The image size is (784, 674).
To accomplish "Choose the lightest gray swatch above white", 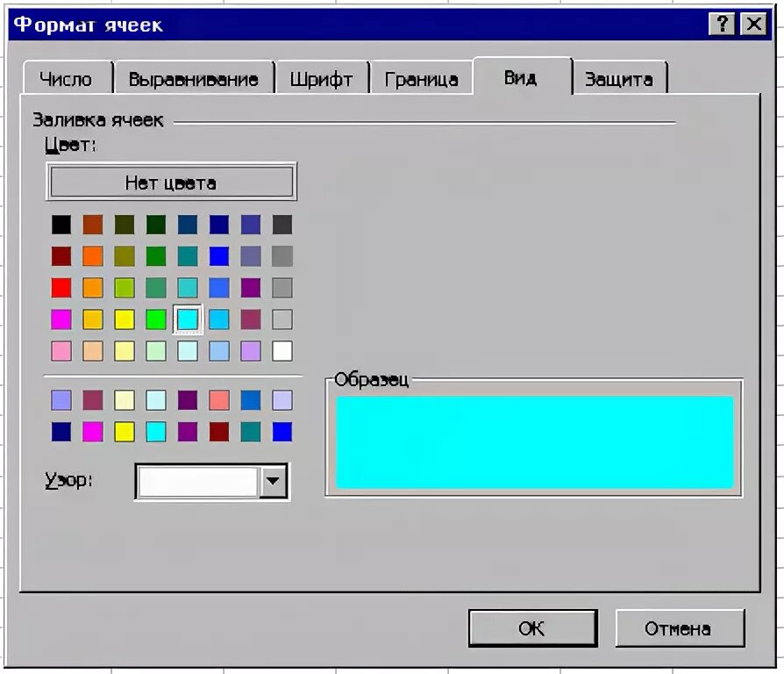I will tap(282, 319).
